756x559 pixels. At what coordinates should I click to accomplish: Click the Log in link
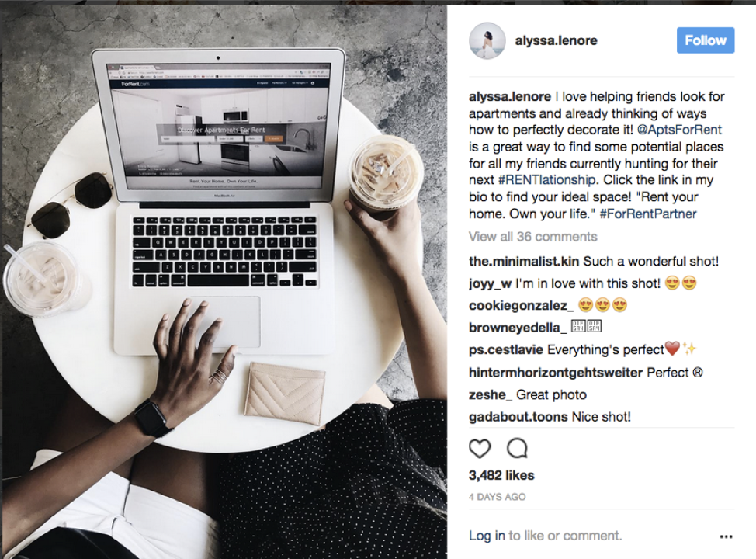click(x=487, y=536)
